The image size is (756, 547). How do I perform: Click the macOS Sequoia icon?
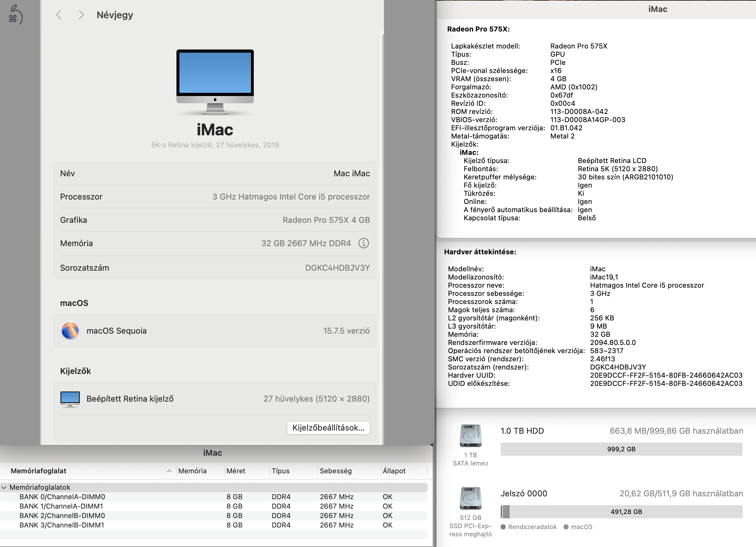pos(70,330)
